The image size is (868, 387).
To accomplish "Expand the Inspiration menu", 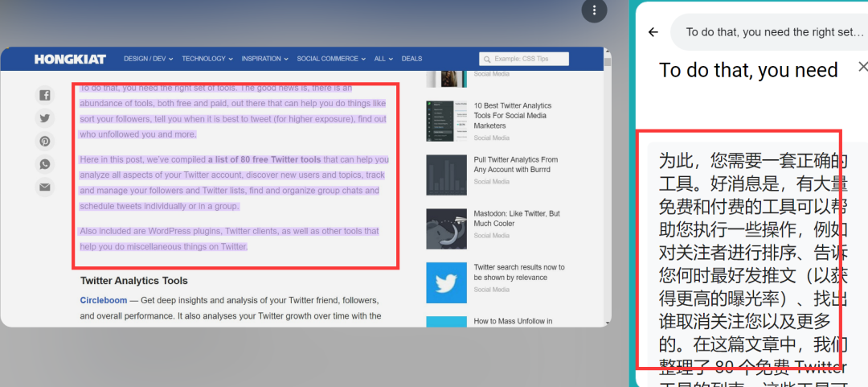I will 264,59.
